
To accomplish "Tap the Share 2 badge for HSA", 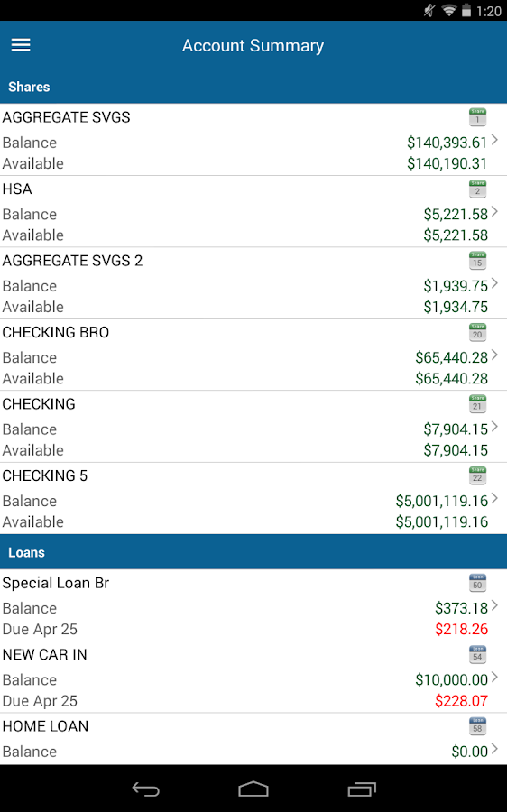I will coord(477,189).
